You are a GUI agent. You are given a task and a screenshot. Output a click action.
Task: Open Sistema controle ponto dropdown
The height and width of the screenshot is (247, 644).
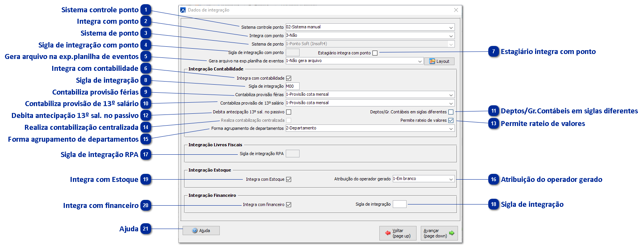451,28
